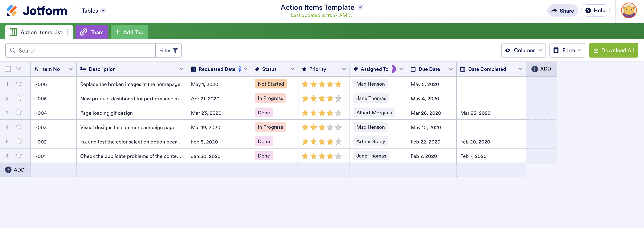Click the question mark Help icon
Viewport: 644px width, 228px height.
588,10
